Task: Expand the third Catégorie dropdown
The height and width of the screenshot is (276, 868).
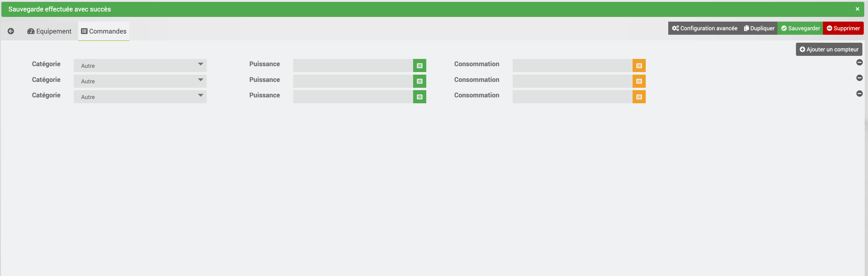Action: click(x=140, y=97)
